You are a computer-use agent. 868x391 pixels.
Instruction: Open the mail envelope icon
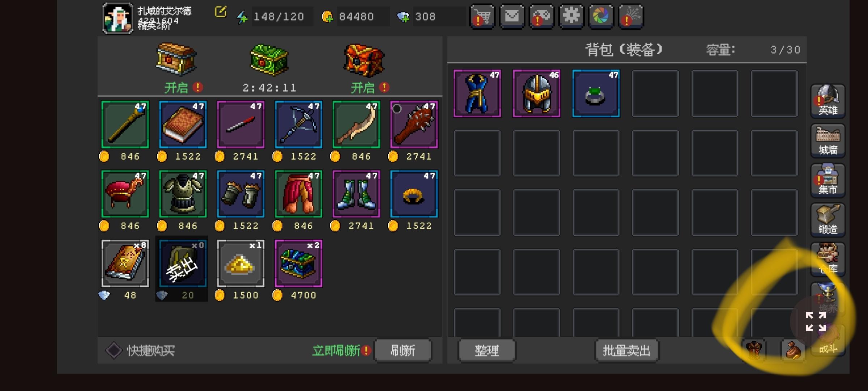pyautogui.click(x=512, y=16)
